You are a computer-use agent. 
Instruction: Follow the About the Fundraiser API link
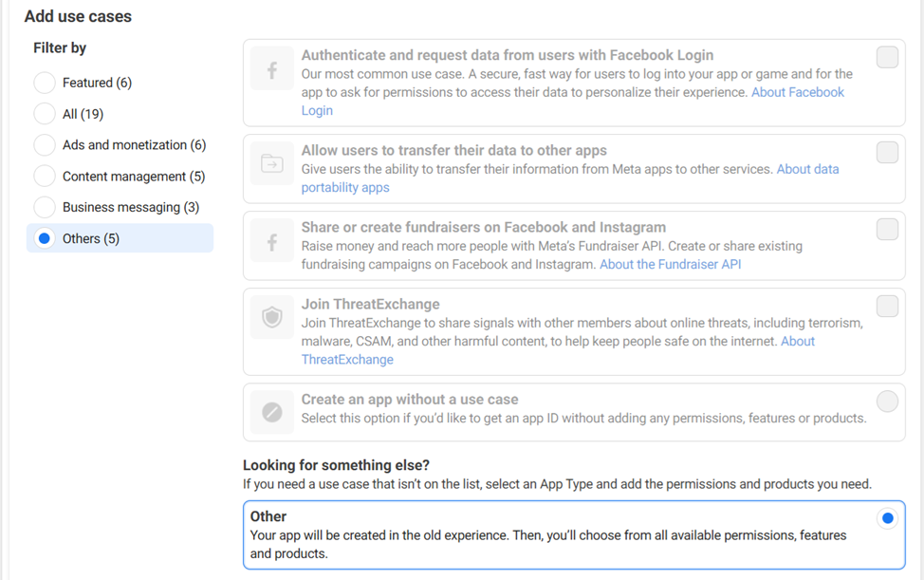tap(670, 264)
